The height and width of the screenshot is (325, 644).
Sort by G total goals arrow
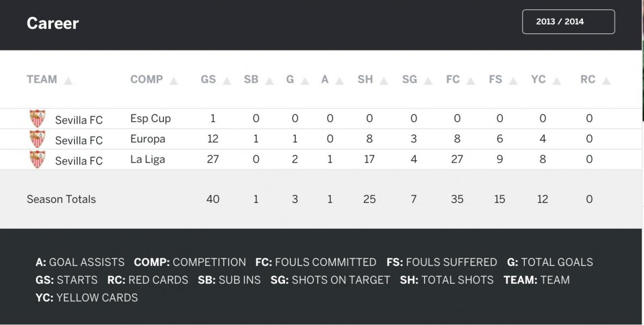[305, 82]
